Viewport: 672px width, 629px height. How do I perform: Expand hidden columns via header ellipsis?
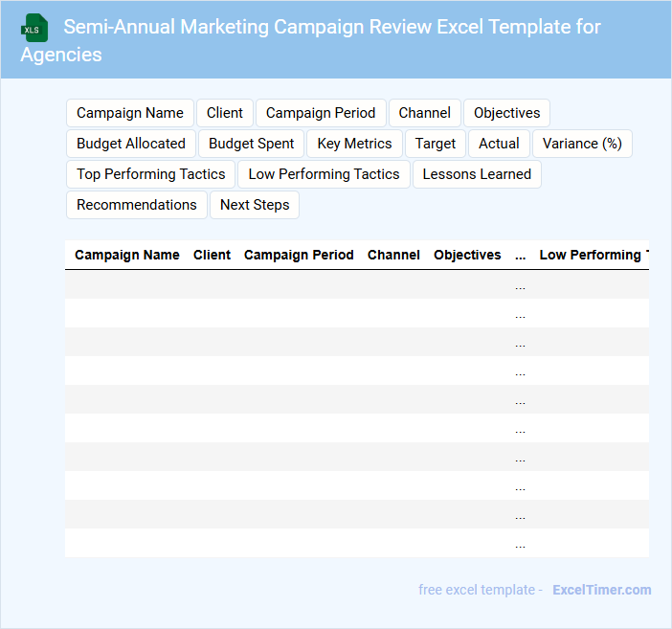520,256
